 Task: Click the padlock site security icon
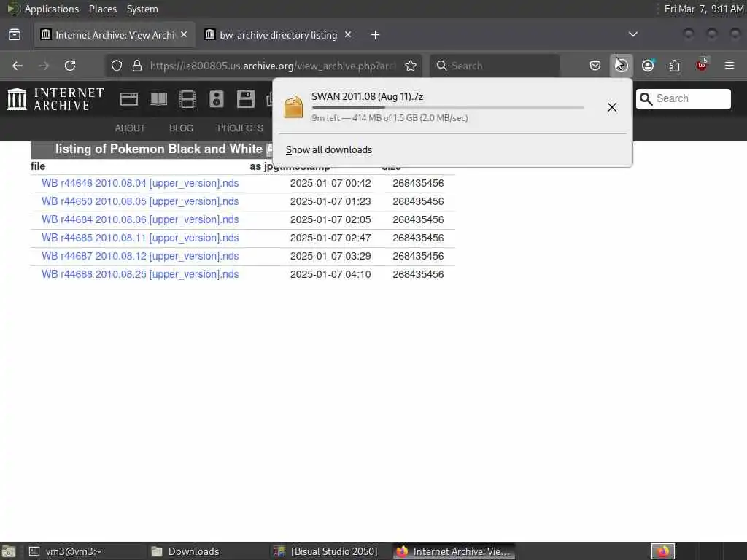pos(137,66)
